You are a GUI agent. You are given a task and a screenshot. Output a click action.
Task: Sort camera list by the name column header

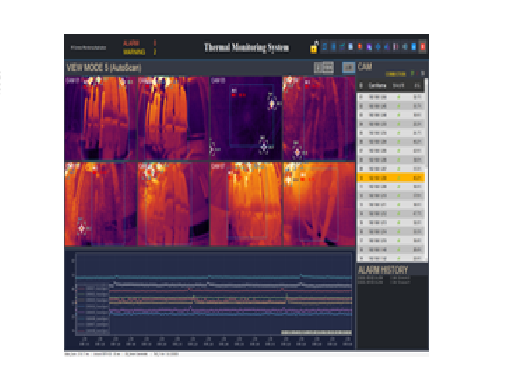377,86
